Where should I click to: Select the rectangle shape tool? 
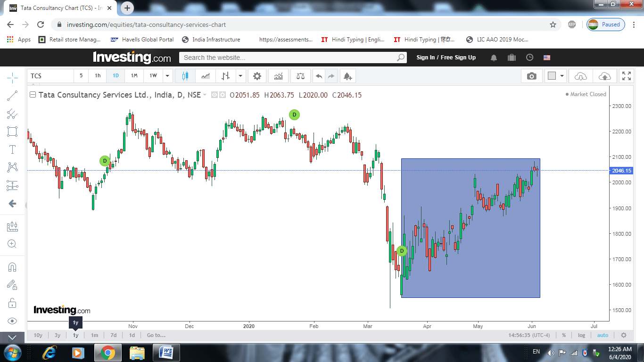(x=12, y=132)
